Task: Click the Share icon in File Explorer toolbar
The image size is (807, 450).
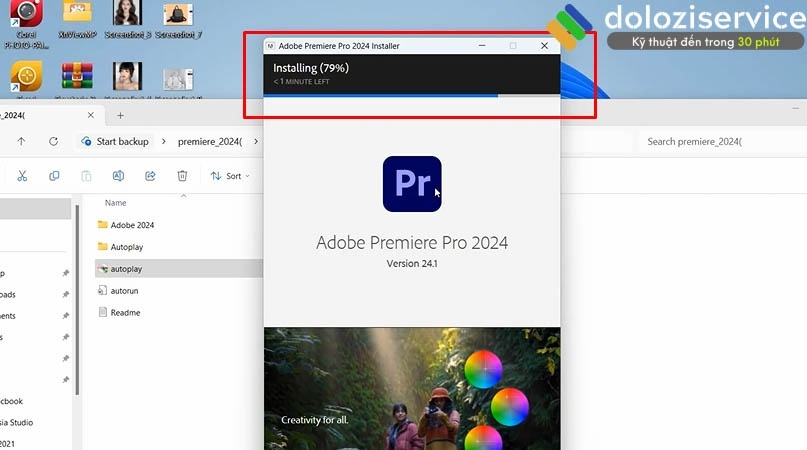Action: pyautogui.click(x=150, y=176)
